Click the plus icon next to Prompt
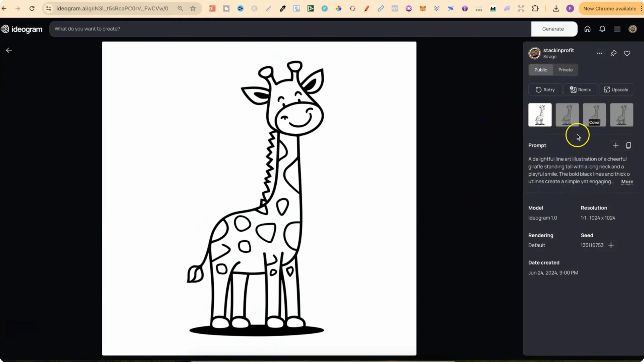644x362 pixels. coord(616,145)
